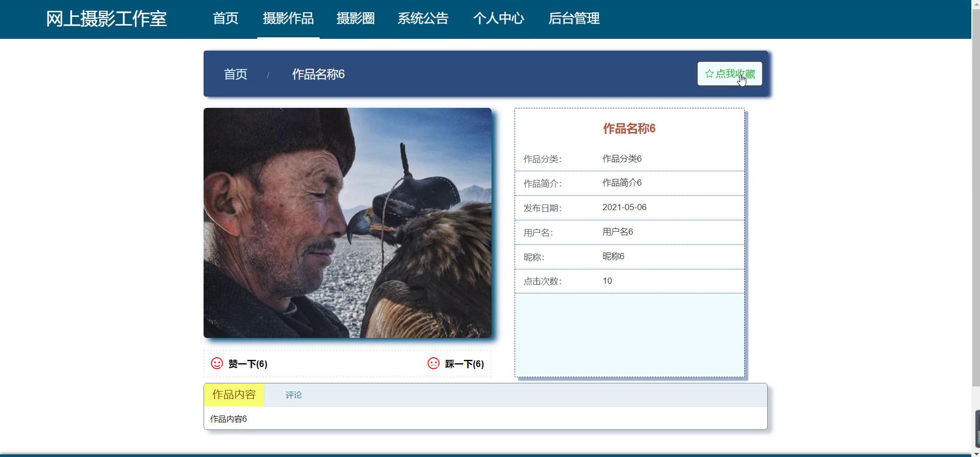Click the eagle hunter photo
This screenshot has width=980, height=457.
347,222
